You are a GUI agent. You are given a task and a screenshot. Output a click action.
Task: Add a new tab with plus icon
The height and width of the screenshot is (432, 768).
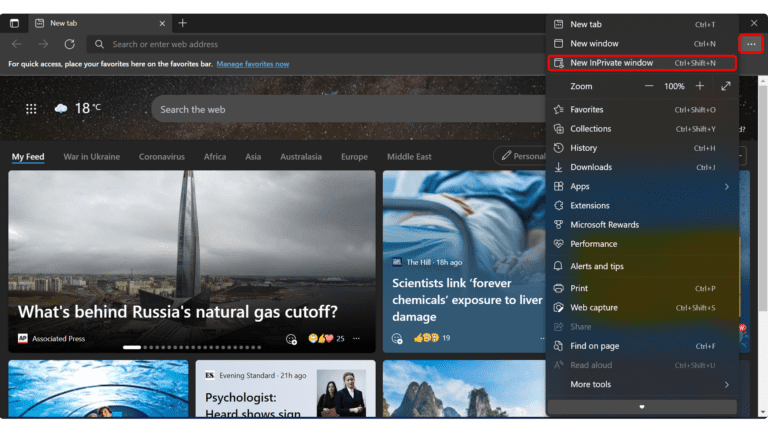click(182, 23)
